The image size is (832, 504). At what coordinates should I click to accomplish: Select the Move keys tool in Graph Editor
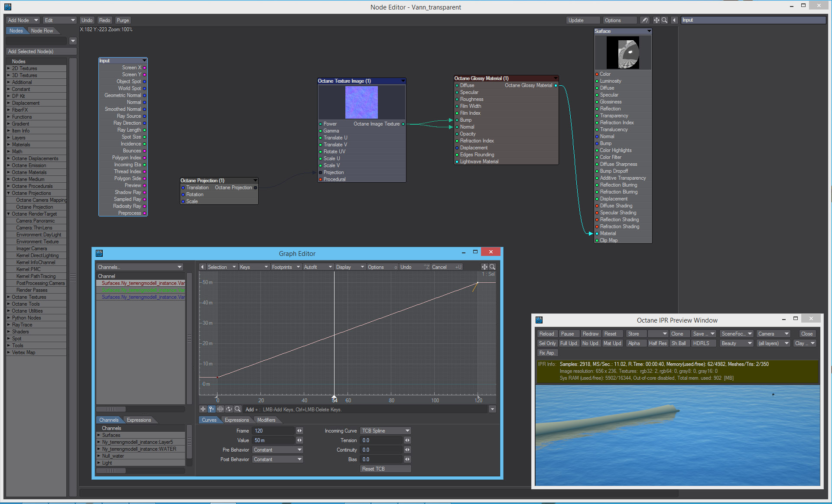[x=203, y=409]
